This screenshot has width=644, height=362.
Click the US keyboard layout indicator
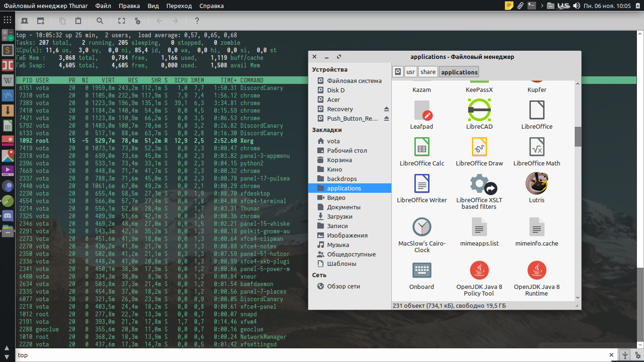click(x=563, y=6)
